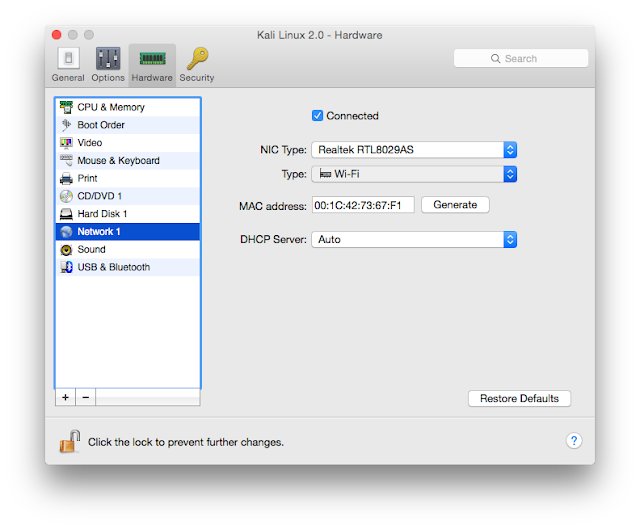Viewport: 640px width, 529px height.
Task: Click the Restore Defaults button
Action: 519,398
